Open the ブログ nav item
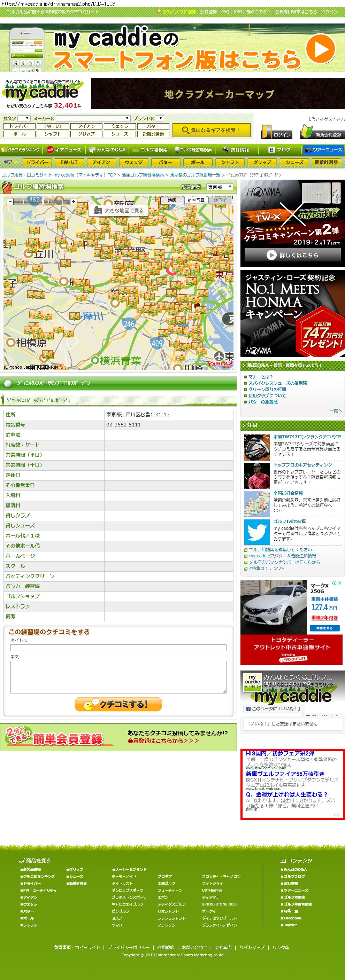 [x=280, y=150]
